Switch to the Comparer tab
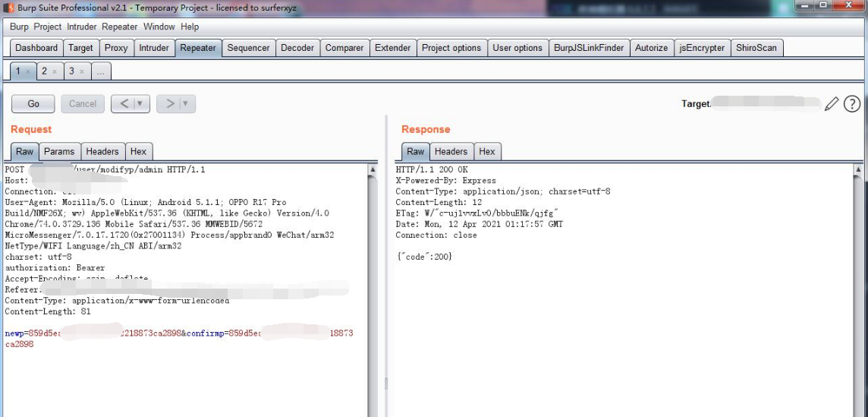The height and width of the screenshot is (417, 868). point(344,48)
